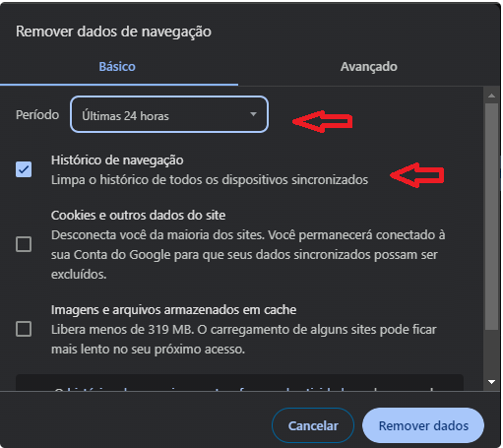Click the Período label next to the dropdown
Image resolution: width=503 pixels, height=448 pixels.
click(x=37, y=115)
